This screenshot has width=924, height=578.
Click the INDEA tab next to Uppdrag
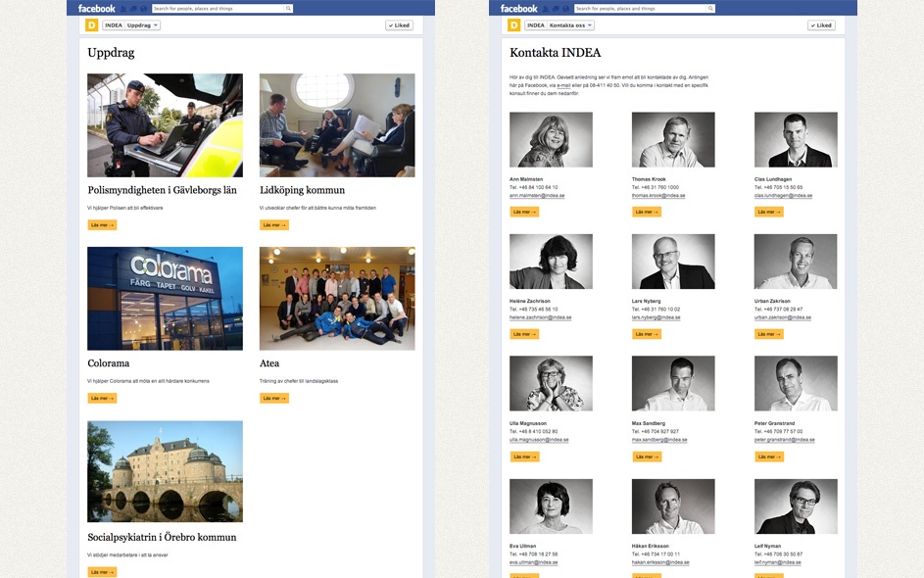click(113, 25)
